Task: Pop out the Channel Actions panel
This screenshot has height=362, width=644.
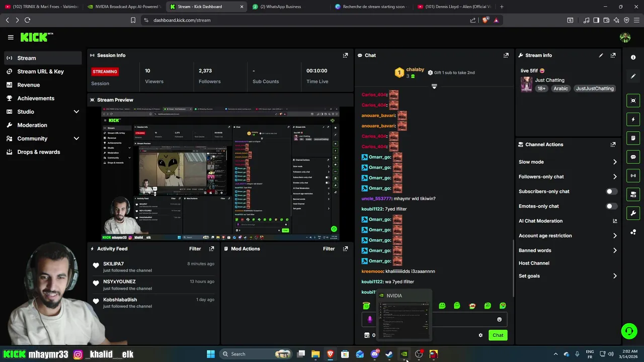Action: tap(613, 144)
